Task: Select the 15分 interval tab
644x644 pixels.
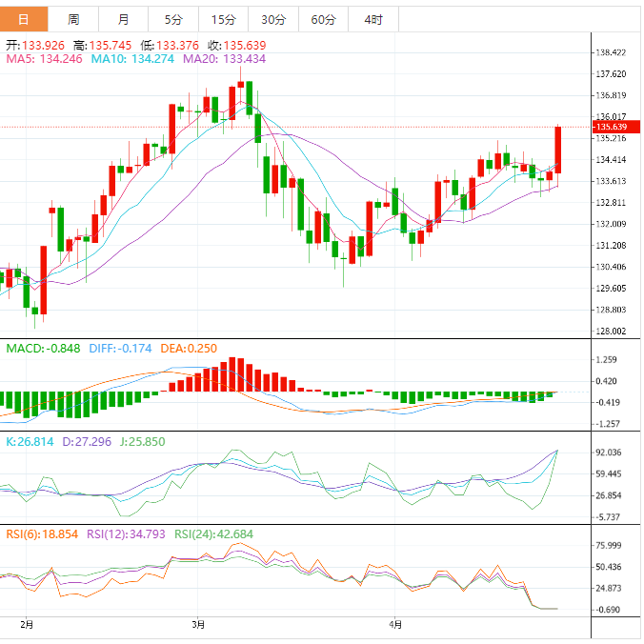Action: tap(223, 19)
